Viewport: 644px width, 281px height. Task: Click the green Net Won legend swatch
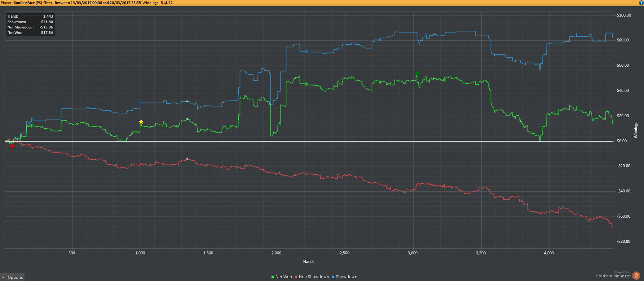click(273, 277)
